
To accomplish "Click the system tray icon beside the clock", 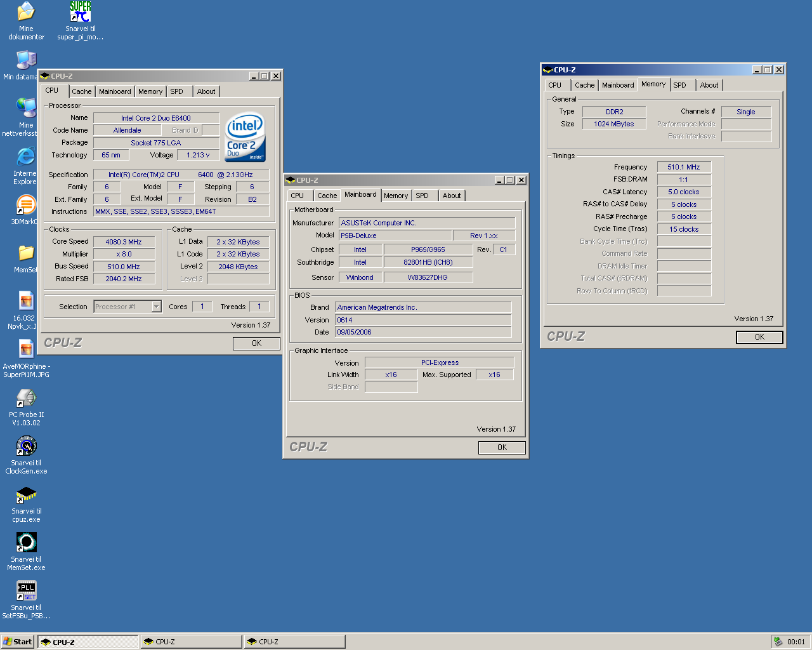I will coord(778,642).
